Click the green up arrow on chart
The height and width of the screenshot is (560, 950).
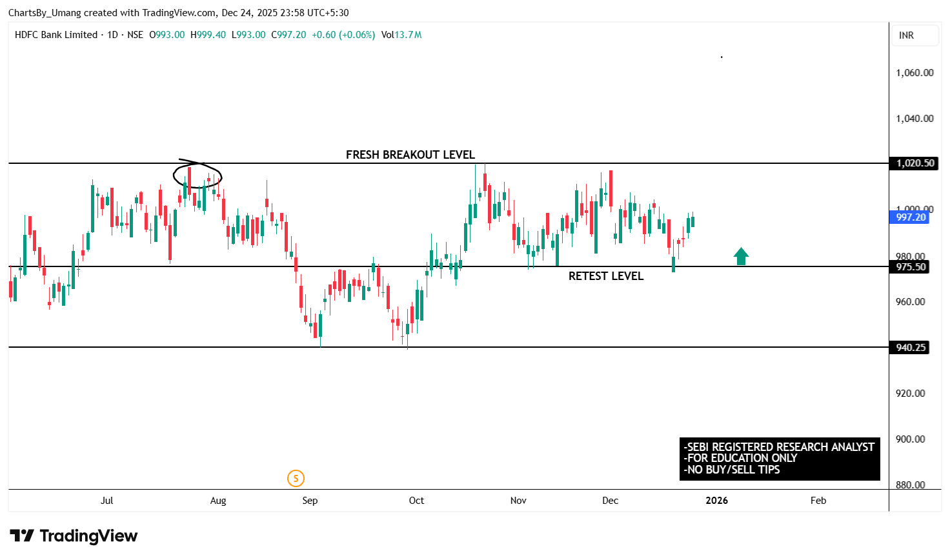(741, 256)
